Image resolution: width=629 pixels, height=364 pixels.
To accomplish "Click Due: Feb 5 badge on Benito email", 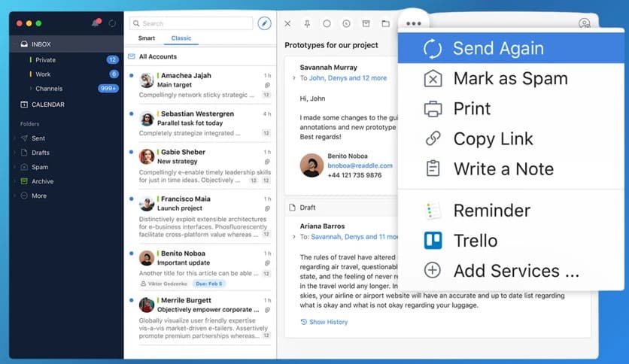I will click(209, 284).
